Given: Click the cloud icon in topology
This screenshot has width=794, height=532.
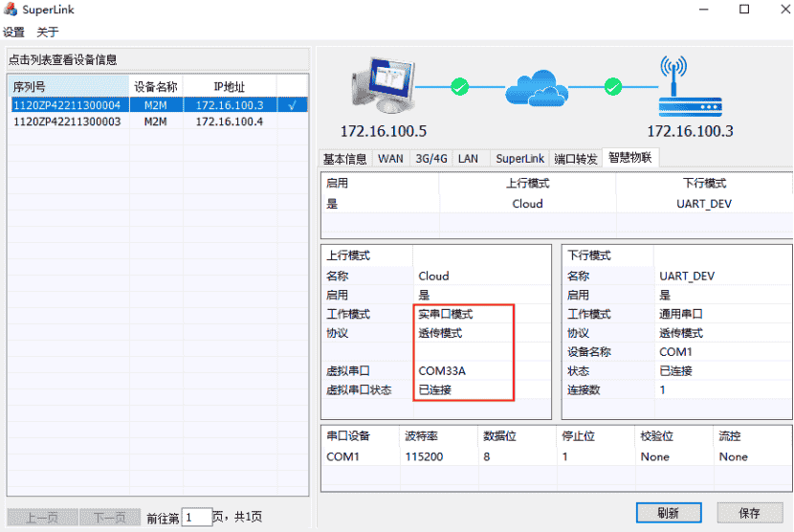Looking at the screenshot, I should pyautogui.click(x=543, y=88).
